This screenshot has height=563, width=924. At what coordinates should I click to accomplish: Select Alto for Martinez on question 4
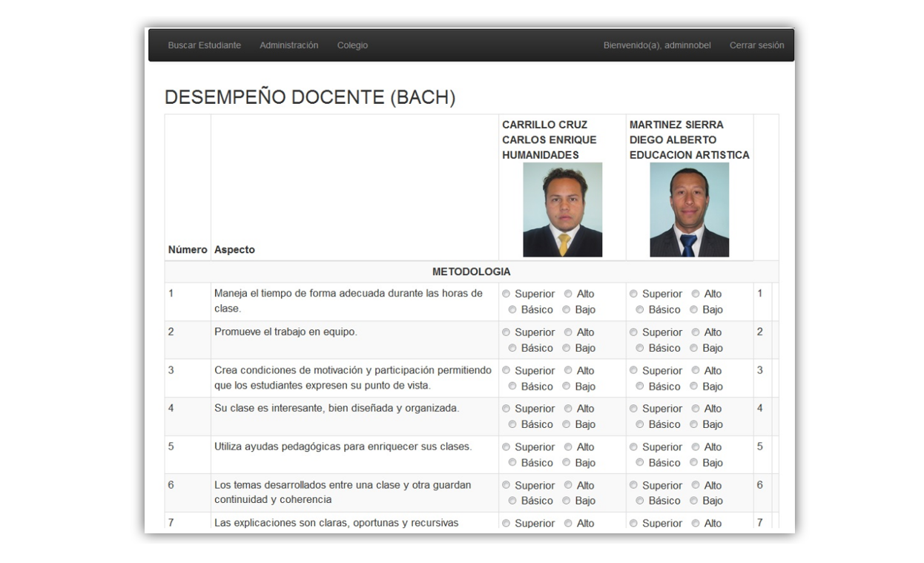[696, 409]
